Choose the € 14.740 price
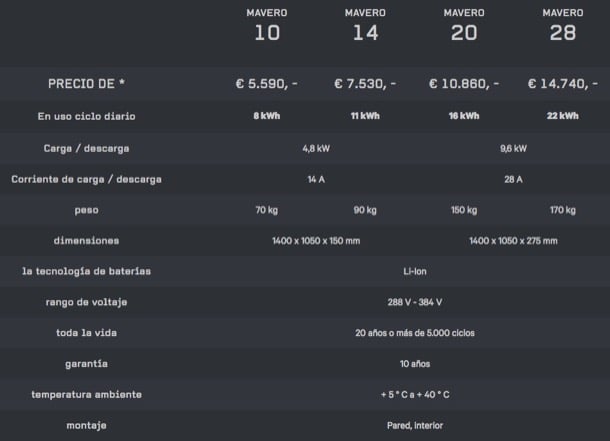This screenshot has height=441, width=610. point(562,84)
